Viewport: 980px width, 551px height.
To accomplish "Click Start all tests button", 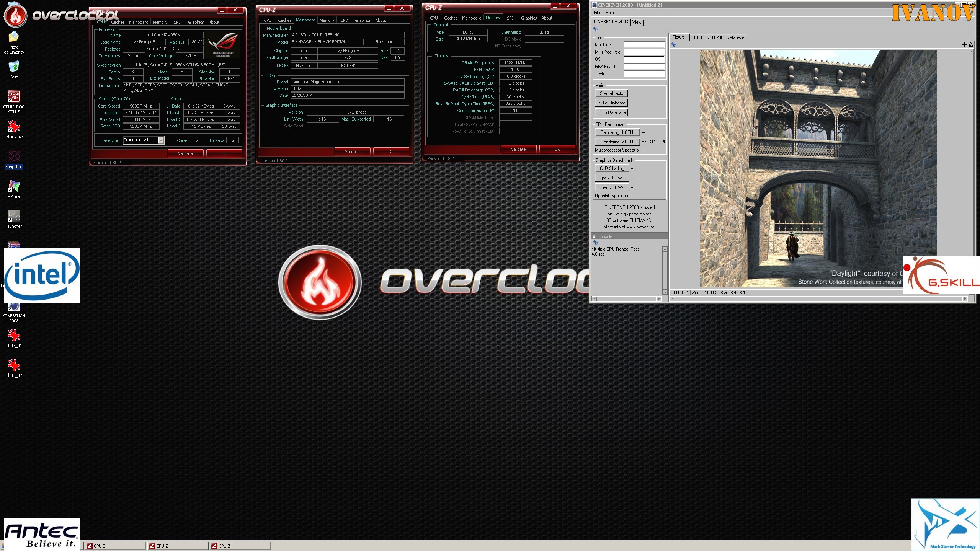I will (611, 93).
